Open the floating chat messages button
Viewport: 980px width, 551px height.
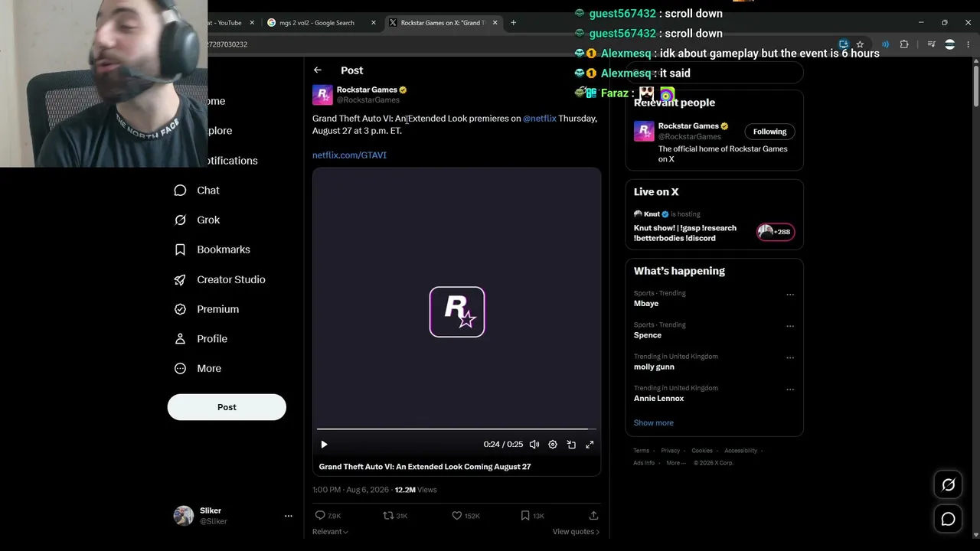click(948, 520)
